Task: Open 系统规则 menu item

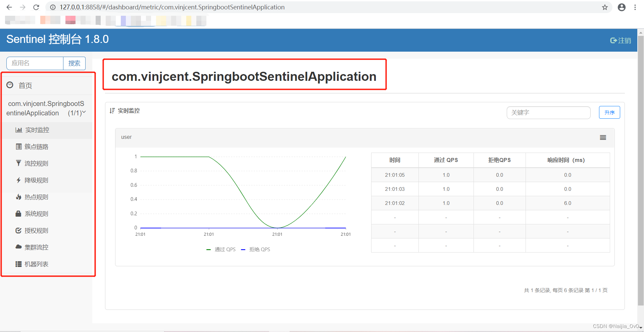Action: (x=47, y=214)
